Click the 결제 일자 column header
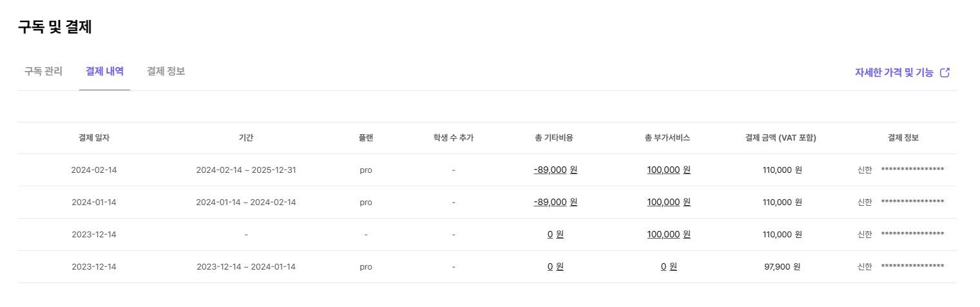Screen dimensions: 980x307 [x=94, y=138]
